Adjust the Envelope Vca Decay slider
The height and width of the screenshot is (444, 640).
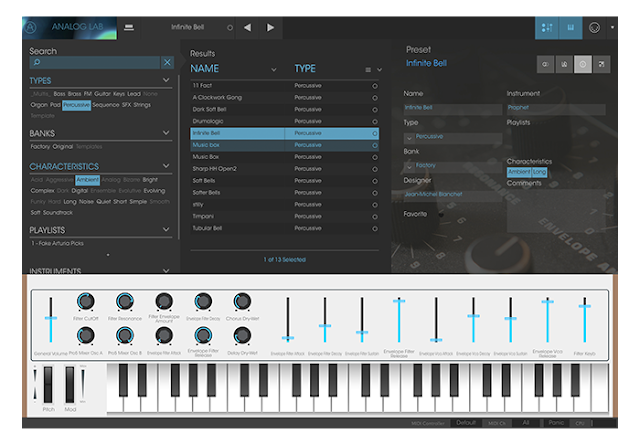click(x=473, y=320)
